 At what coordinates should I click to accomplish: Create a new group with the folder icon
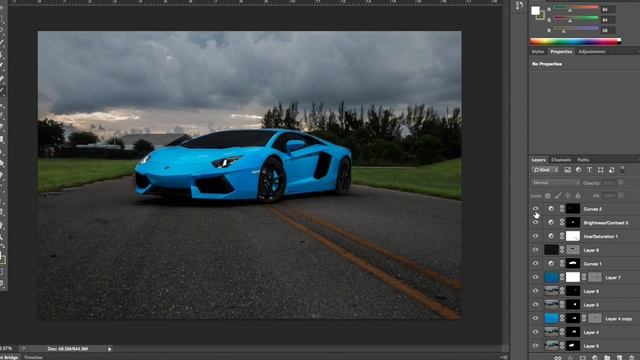[x=607, y=358]
